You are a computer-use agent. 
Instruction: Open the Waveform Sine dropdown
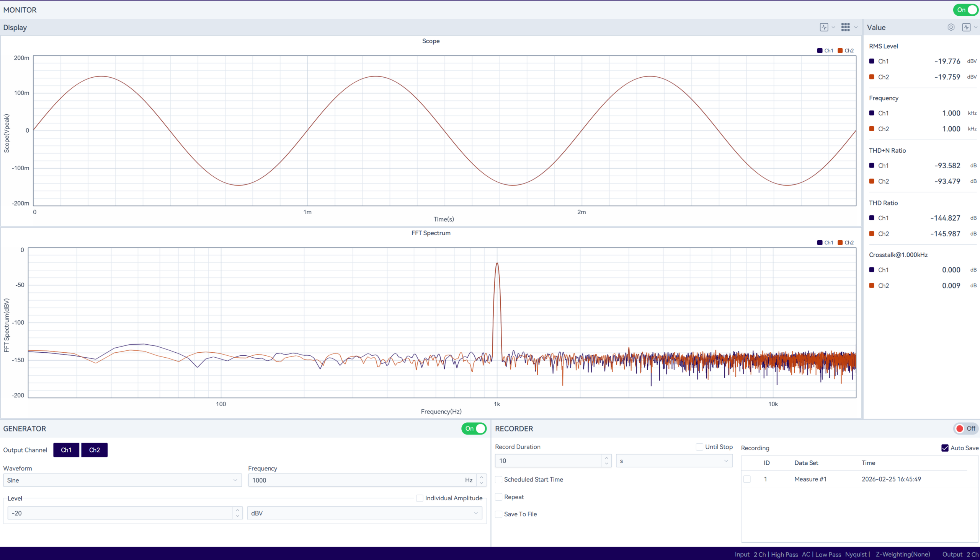click(122, 480)
